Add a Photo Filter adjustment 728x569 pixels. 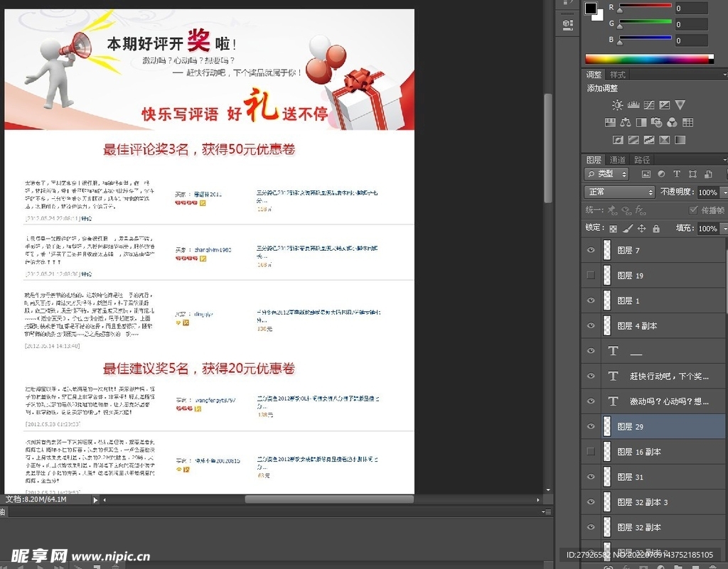point(657,123)
